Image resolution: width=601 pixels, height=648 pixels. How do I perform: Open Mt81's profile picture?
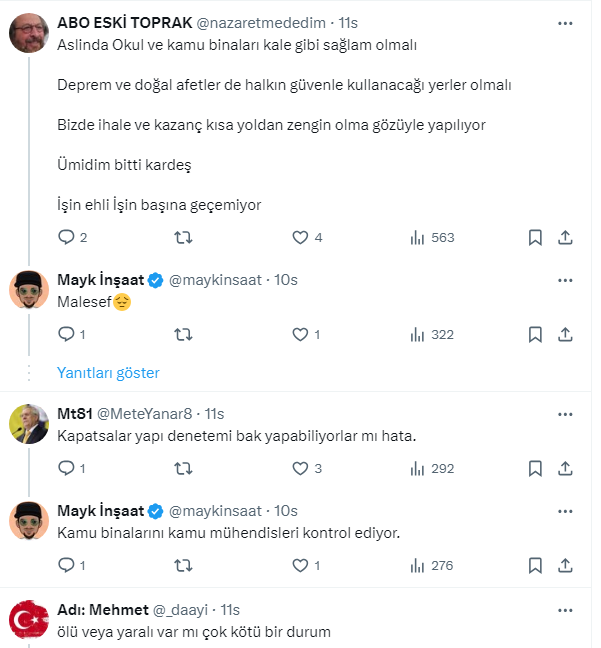pos(31,424)
